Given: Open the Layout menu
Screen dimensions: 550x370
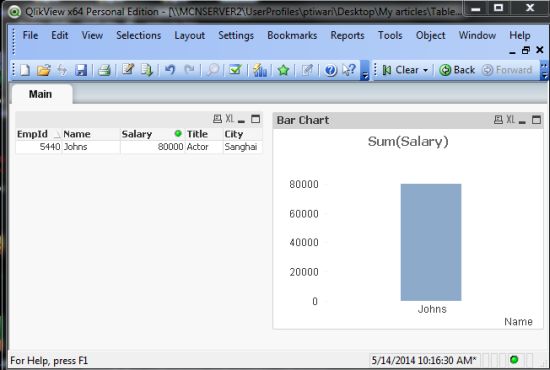Looking at the screenshot, I should 190,35.
